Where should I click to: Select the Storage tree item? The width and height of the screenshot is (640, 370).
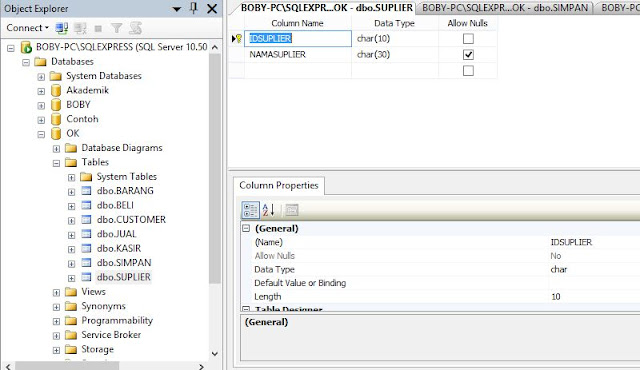tap(97, 349)
